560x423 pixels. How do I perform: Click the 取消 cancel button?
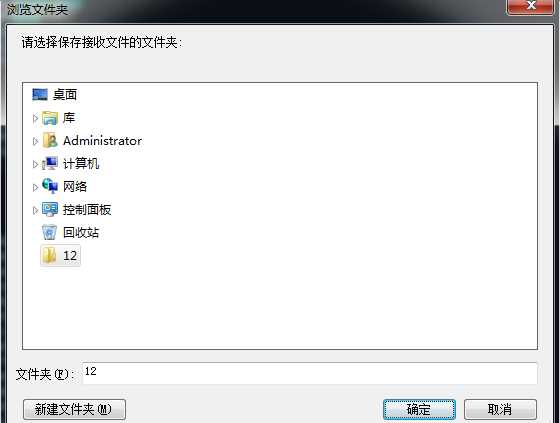click(x=500, y=409)
